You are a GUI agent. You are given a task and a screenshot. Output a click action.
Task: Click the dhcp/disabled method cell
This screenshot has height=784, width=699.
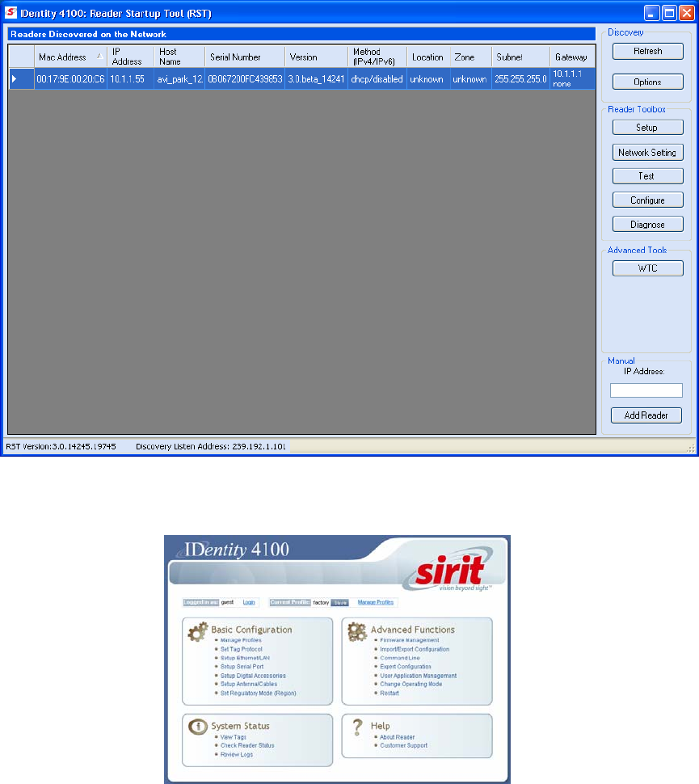click(x=377, y=79)
